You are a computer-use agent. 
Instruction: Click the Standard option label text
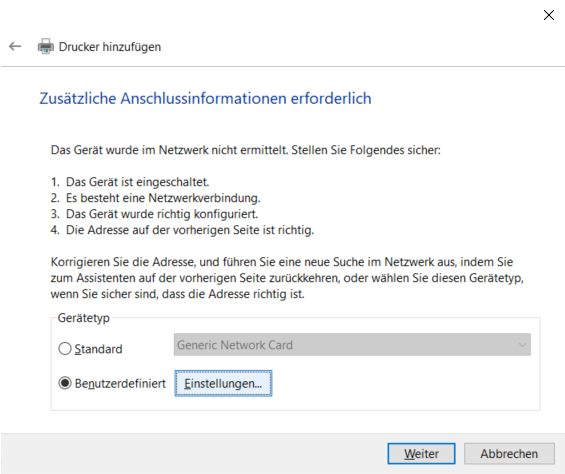(98, 349)
